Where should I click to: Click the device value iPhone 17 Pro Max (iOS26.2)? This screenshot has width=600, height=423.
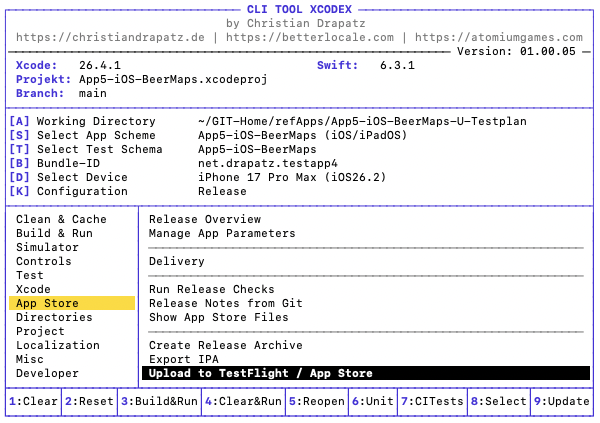tap(292, 177)
